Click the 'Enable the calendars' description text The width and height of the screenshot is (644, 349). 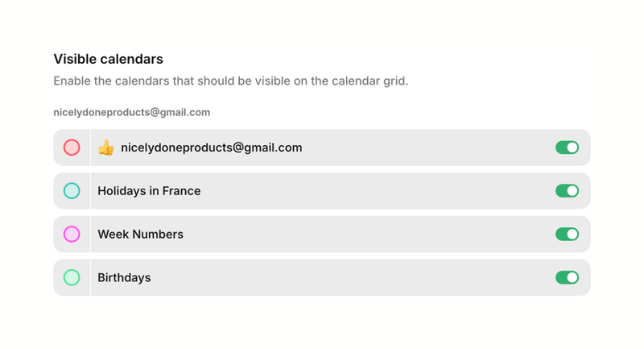tap(161, 81)
